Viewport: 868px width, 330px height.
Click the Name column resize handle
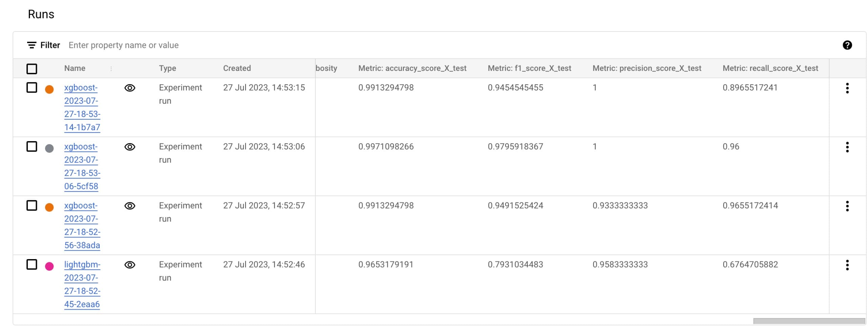(111, 69)
